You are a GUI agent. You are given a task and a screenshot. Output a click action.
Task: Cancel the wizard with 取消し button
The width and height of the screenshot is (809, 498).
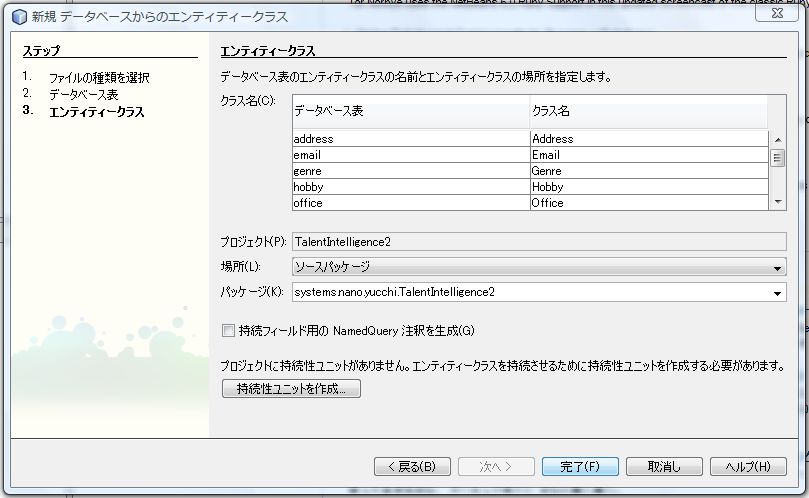pyautogui.click(x=664, y=466)
